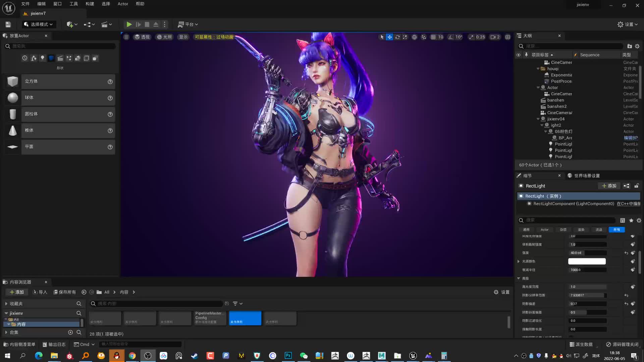Open the quick add content toolbar button
644x362 pixels.
tap(72, 24)
